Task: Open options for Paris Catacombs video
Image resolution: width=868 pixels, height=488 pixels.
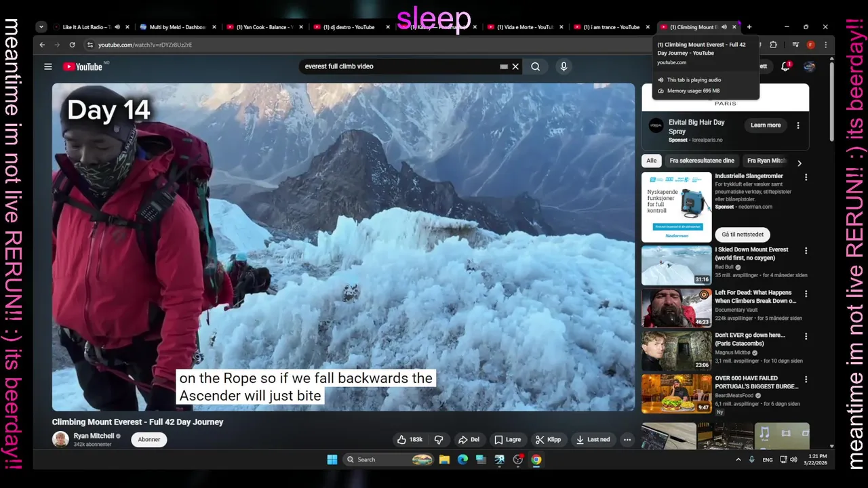Action: [806, 336]
